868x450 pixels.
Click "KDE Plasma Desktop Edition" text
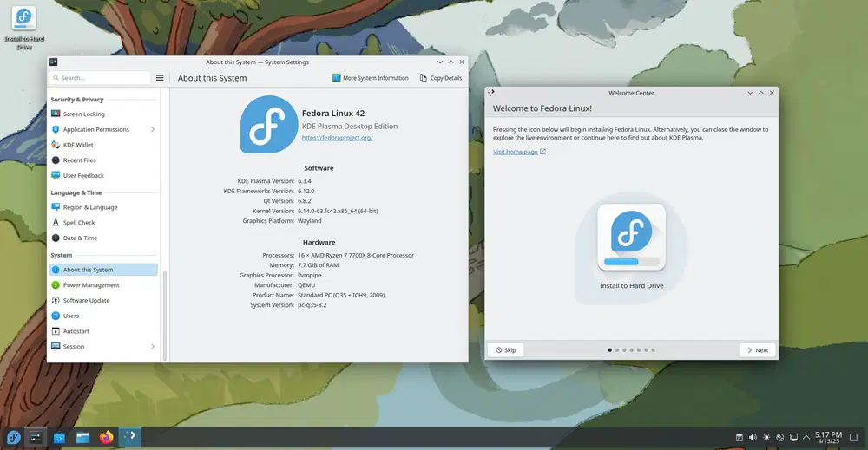point(350,126)
